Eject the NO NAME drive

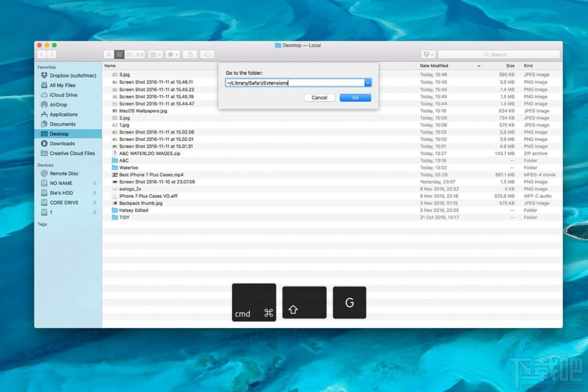pos(95,183)
